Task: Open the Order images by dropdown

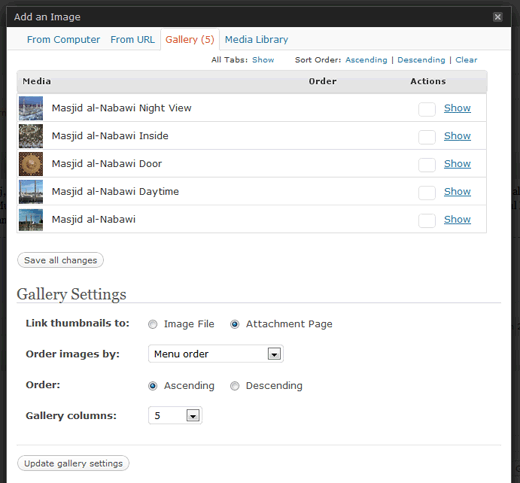Action: tap(216, 354)
